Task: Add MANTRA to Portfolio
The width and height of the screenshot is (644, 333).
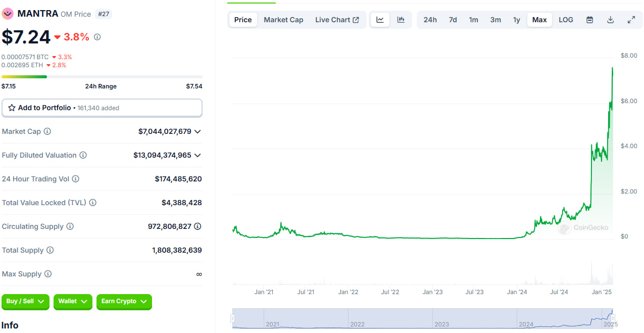Action: [x=102, y=108]
